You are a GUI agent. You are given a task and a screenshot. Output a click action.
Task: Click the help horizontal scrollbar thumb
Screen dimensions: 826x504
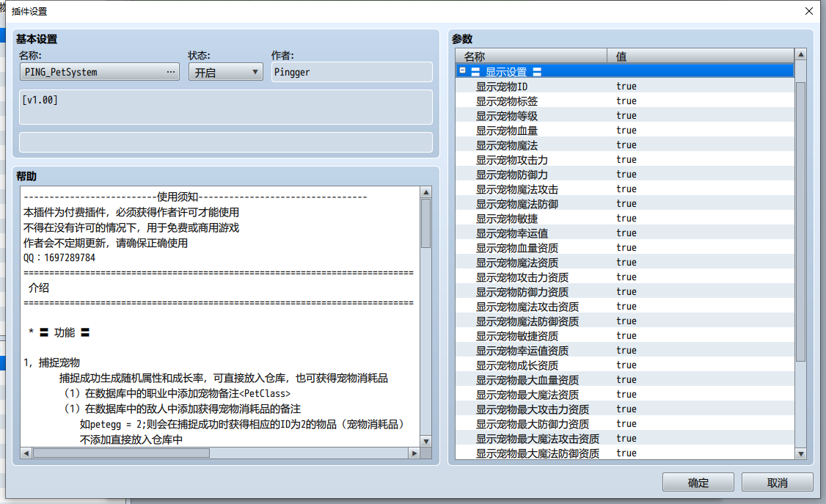[x=121, y=453]
